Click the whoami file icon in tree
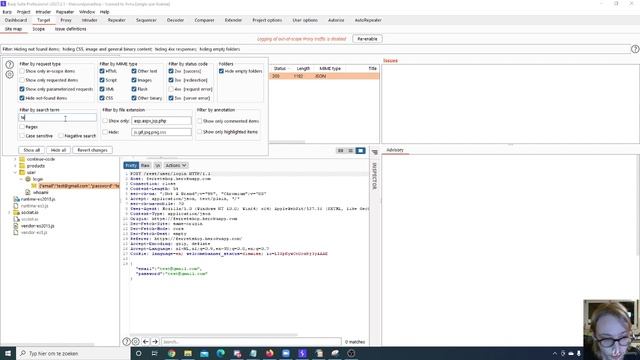Image resolution: width=640 pixels, height=360 pixels. click(28, 192)
